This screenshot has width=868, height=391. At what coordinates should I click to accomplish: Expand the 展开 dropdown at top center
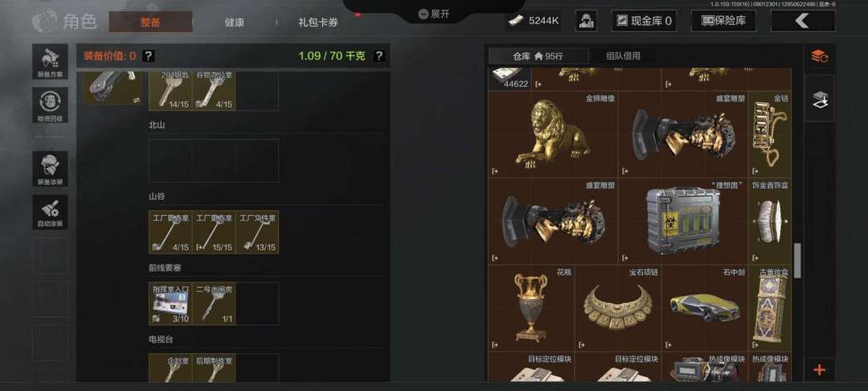point(434,14)
